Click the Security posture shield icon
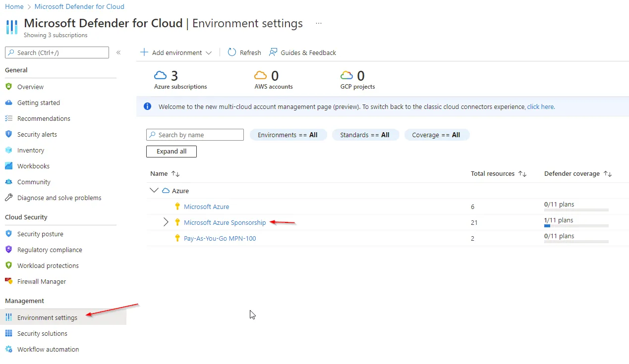 click(x=8, y=234)
